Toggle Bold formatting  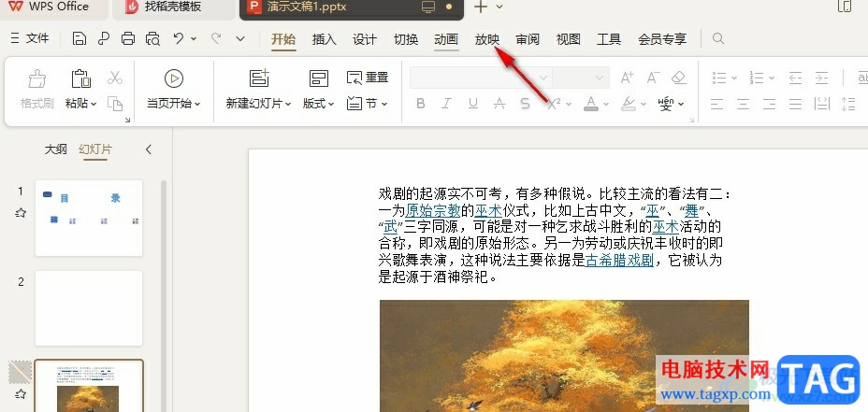coord(421,104)
